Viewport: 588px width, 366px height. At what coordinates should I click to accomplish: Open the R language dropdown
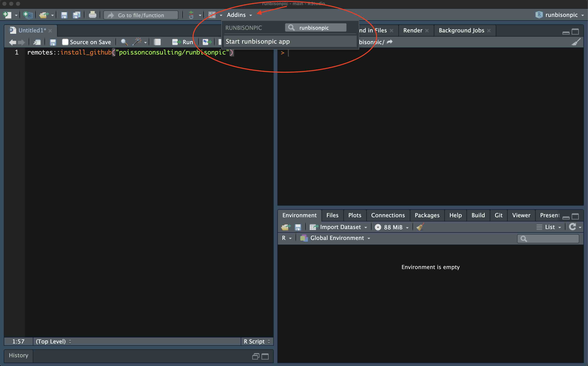287,238
